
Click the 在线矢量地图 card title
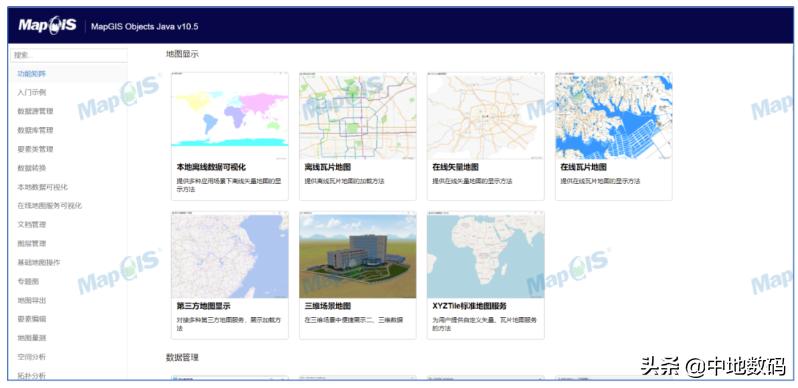455,167
